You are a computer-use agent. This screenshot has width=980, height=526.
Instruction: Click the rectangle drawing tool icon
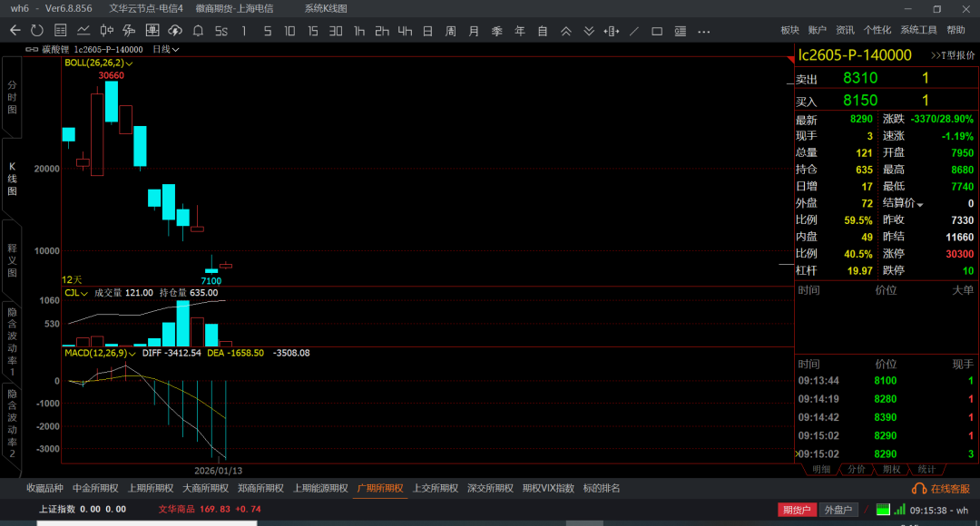click(657, 31)
